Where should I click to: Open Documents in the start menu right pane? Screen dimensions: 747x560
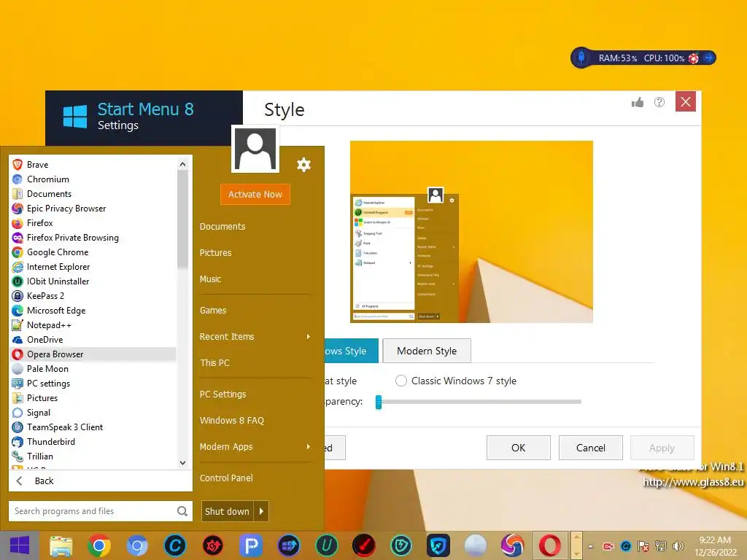tap(222, 227)
